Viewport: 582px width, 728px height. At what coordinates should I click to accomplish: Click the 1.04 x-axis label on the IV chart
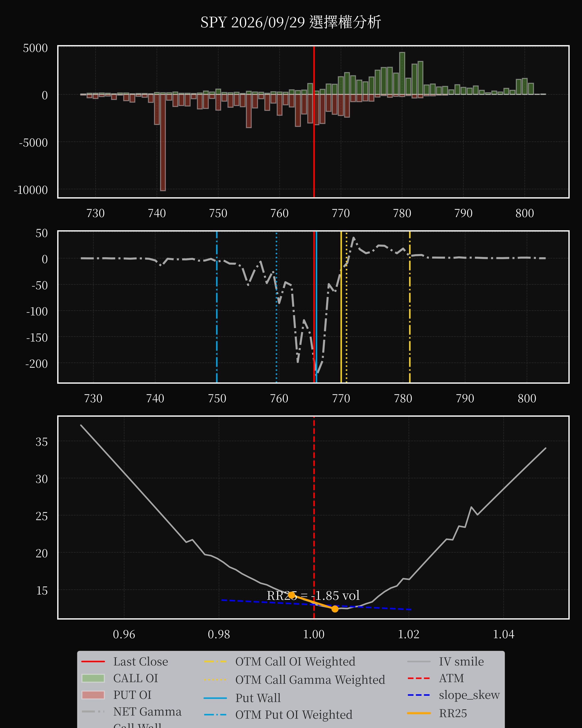(x=504, y=635)
